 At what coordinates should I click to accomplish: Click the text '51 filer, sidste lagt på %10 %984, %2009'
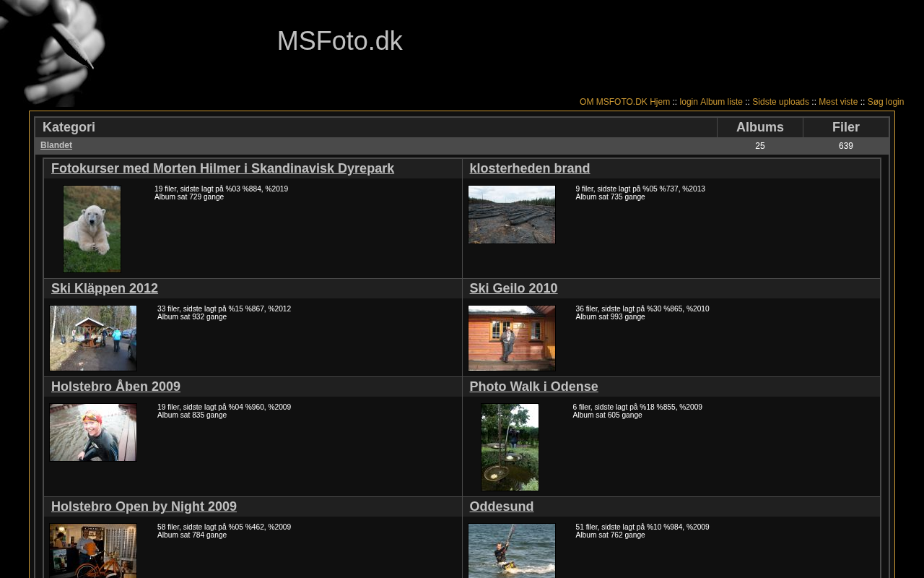[x=642, y=527]
